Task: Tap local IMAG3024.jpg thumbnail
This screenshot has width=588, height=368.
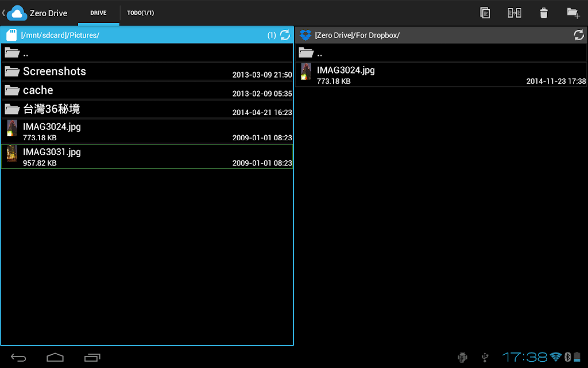Action: click(x=12, y=128)
